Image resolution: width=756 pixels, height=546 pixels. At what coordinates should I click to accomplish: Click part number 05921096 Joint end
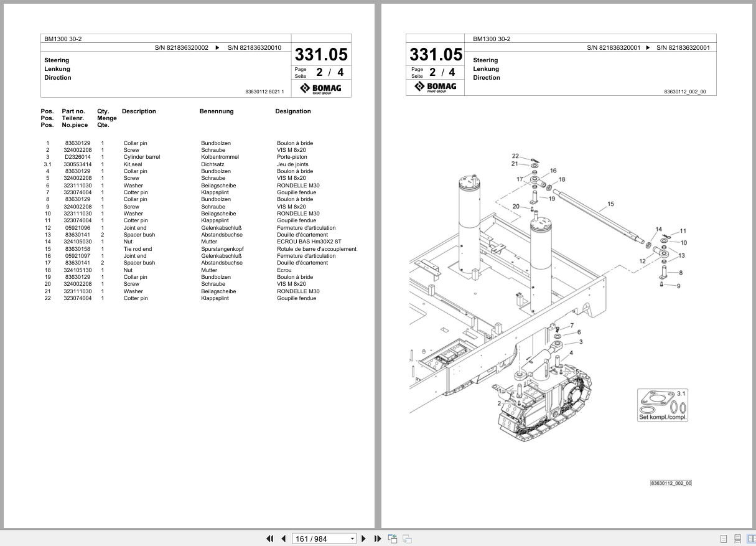pyautogui.click(x=77, y=228)
